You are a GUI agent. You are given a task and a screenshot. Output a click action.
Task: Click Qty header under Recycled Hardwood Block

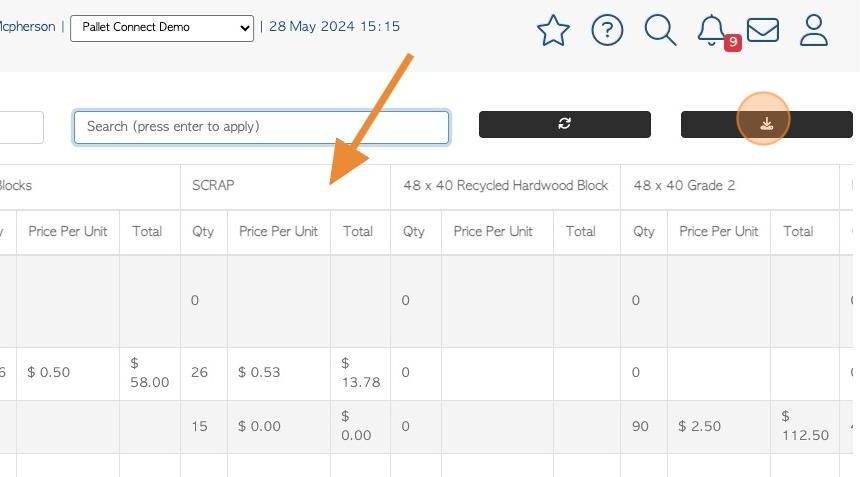click(x=414, y=231)
